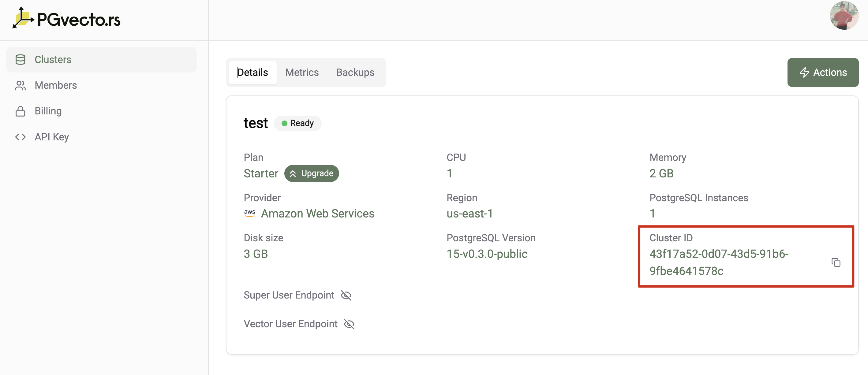Viewport: 868px width, 375px height.
Task: Click the Billing lock icon
Action: [x=20, y=111]
